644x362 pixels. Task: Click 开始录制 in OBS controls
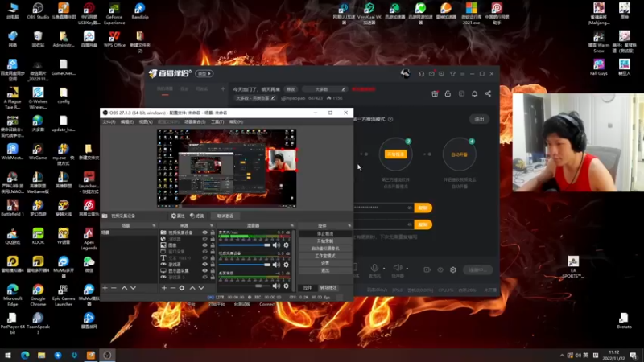click(325, 241)
